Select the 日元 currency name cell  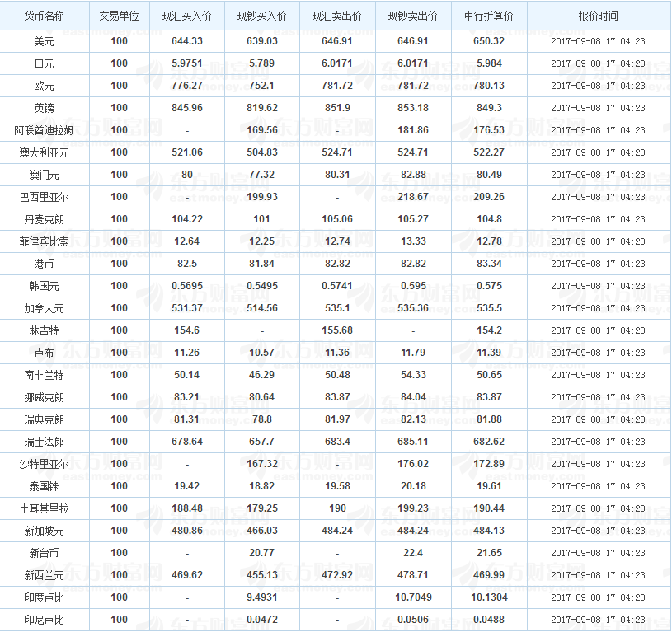pyautogui.click(x=45, y=63)
